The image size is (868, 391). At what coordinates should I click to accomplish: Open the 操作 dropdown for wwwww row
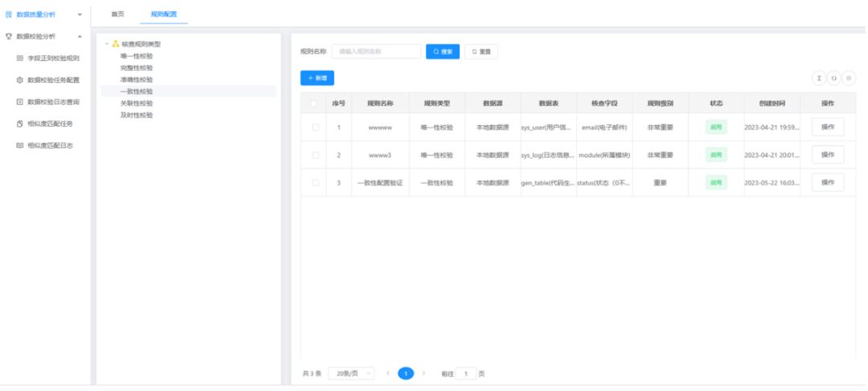click(828, 127)
